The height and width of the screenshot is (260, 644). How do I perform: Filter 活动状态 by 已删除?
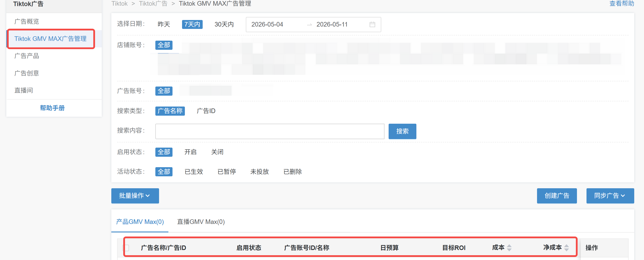292,172
